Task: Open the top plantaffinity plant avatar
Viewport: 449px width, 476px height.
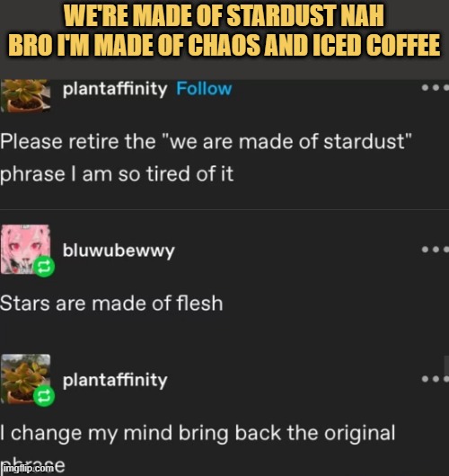Action: click(x=25, y=96)
